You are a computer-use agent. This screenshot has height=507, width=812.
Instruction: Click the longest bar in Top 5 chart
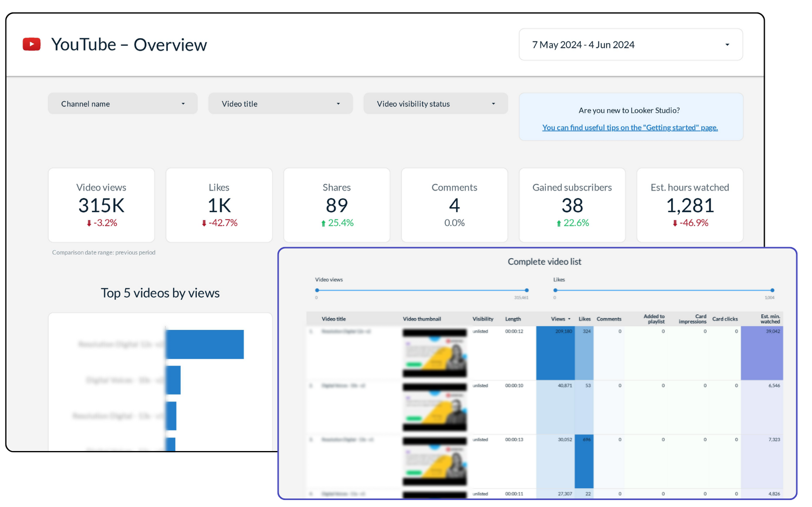[205, 344]
